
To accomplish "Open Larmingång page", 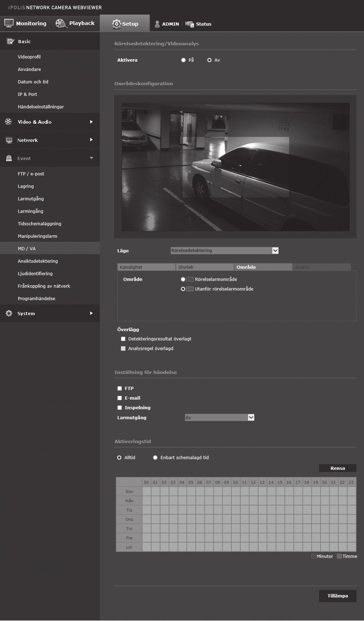I will 31,211.
